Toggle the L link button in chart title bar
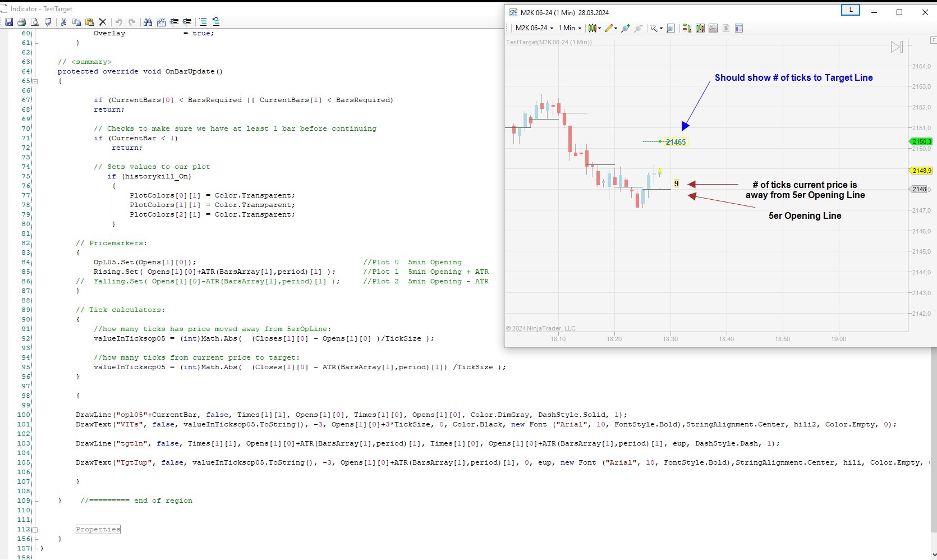937x560 pixels. point(850,10)
